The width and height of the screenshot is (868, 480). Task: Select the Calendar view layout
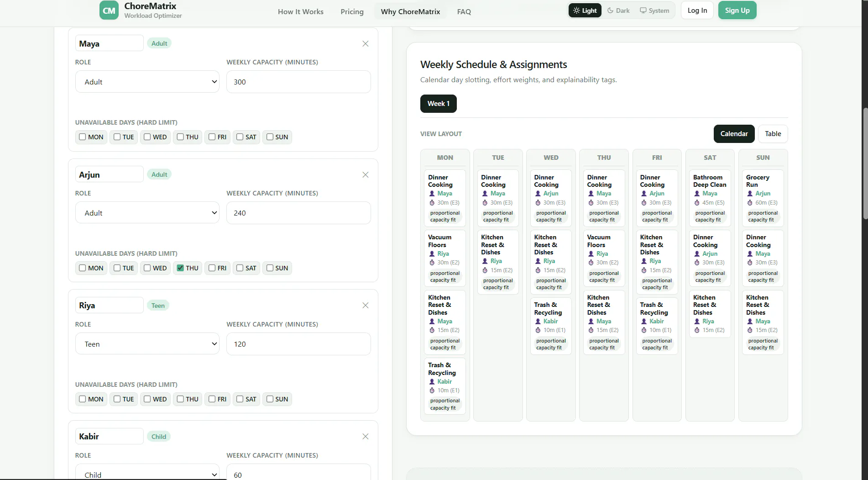[734, 134]
